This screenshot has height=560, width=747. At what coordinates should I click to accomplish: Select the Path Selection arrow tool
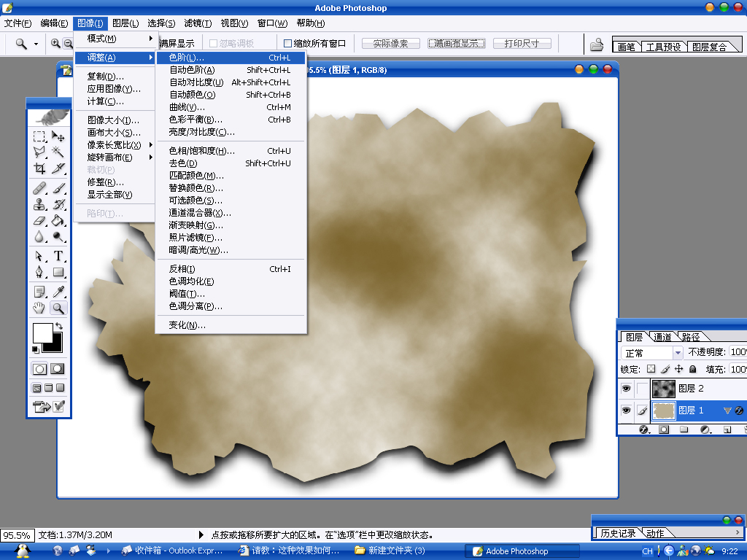point(39,256)
